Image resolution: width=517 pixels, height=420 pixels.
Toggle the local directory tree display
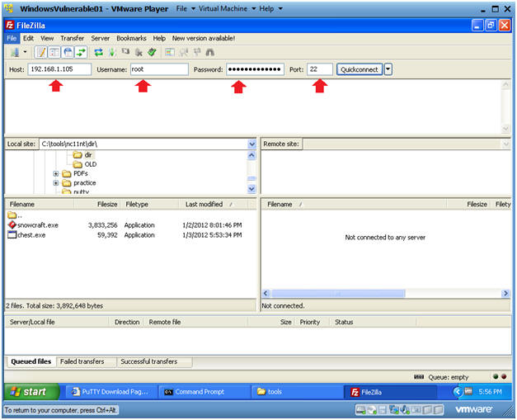54,52
